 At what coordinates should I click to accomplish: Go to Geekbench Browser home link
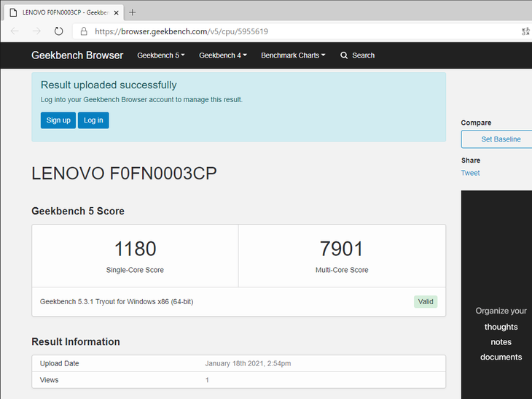[x=77, y=55]
